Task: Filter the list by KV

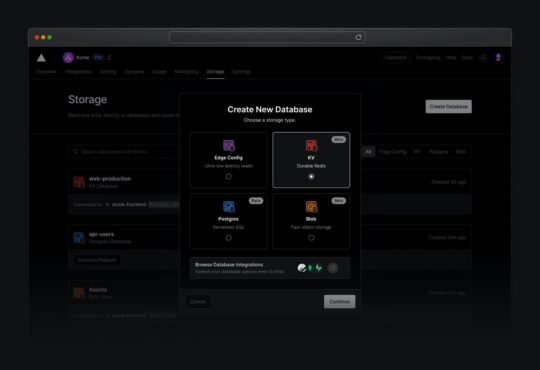Action: [417, 152]
